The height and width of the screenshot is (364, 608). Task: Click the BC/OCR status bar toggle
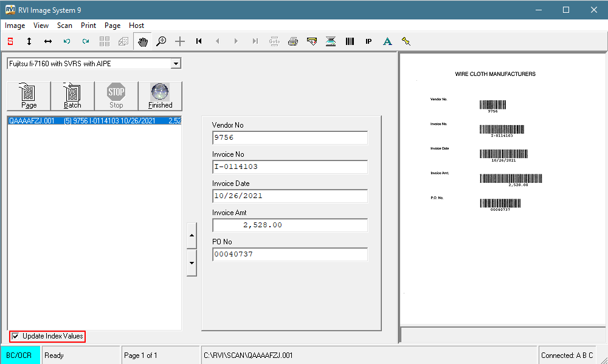pos(19,354)
